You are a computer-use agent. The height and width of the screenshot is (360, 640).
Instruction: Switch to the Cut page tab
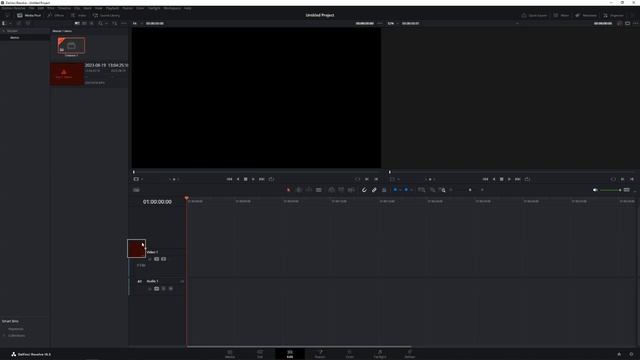[x=260, y=354]
